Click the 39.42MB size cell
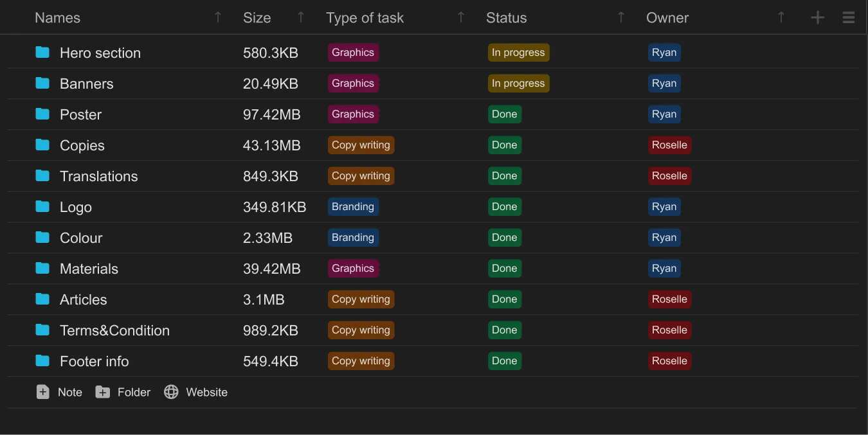This screenshot has width=868, height=435. [271, 269]
